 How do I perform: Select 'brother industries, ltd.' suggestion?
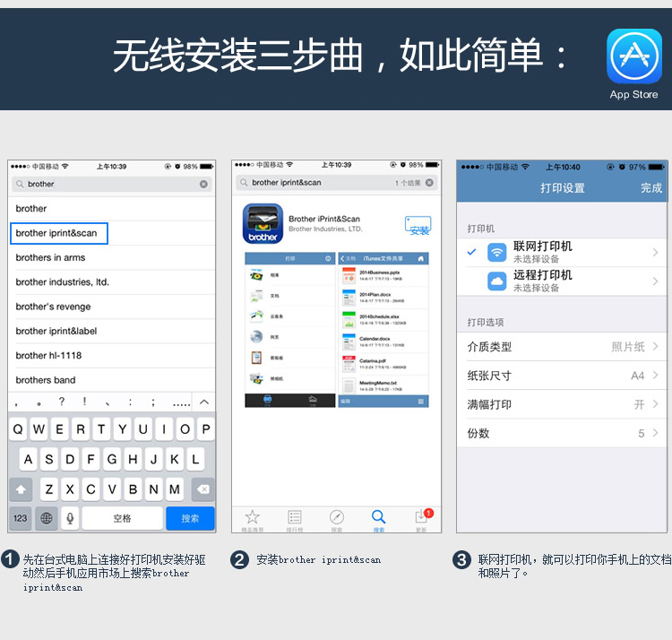pos(111,282)
